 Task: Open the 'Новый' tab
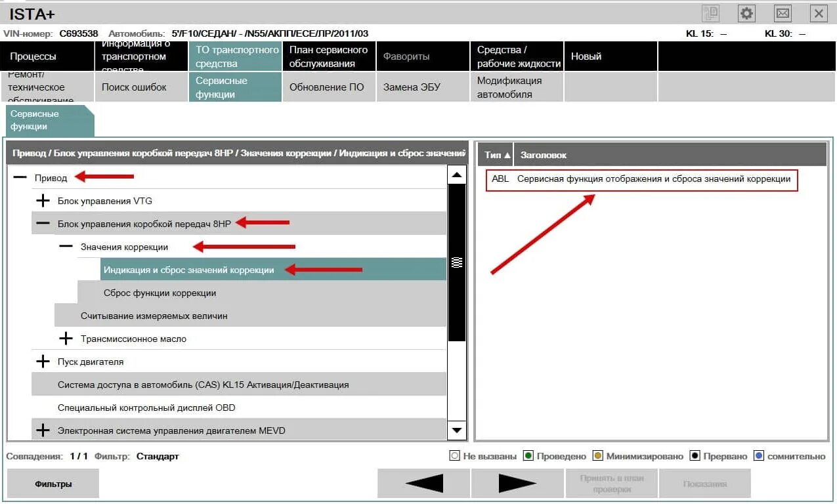point(611,56)
